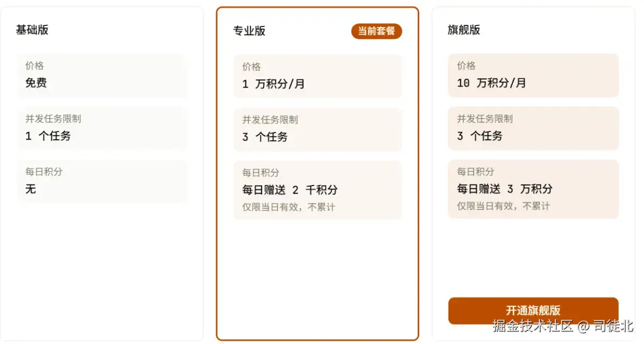This screenshot has width=644, height=344.
Task: Select the 基础版 plan title
Action: point(32,30)
